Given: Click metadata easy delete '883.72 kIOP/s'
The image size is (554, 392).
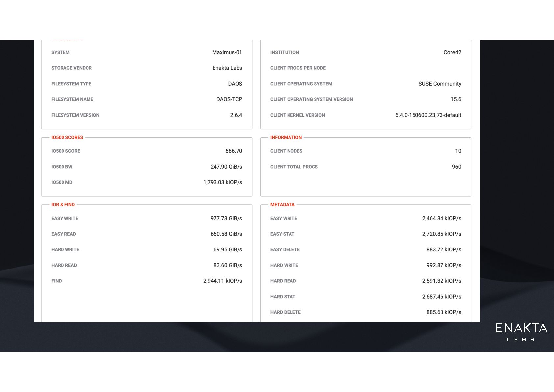Looking at the screenshot, I should pyautogui.click(x=444, y=249).
